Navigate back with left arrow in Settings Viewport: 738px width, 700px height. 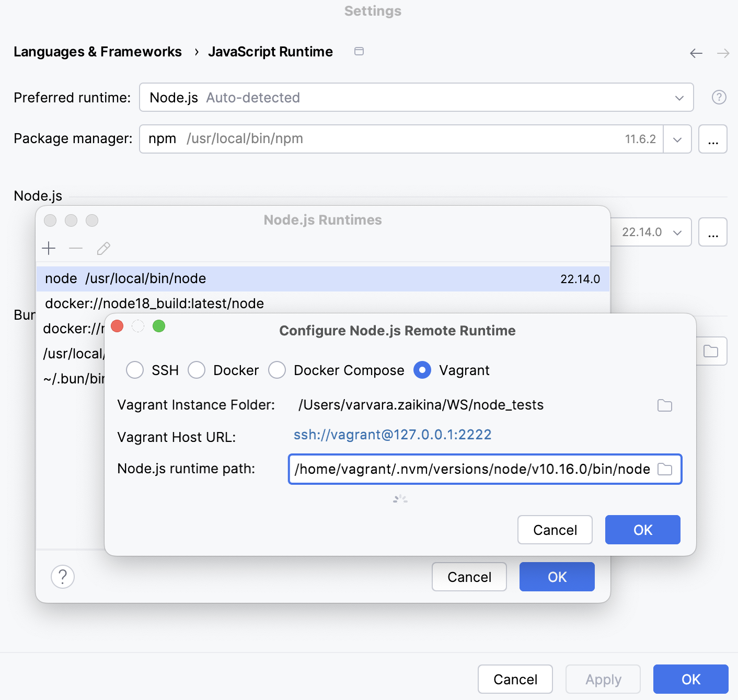696,53
